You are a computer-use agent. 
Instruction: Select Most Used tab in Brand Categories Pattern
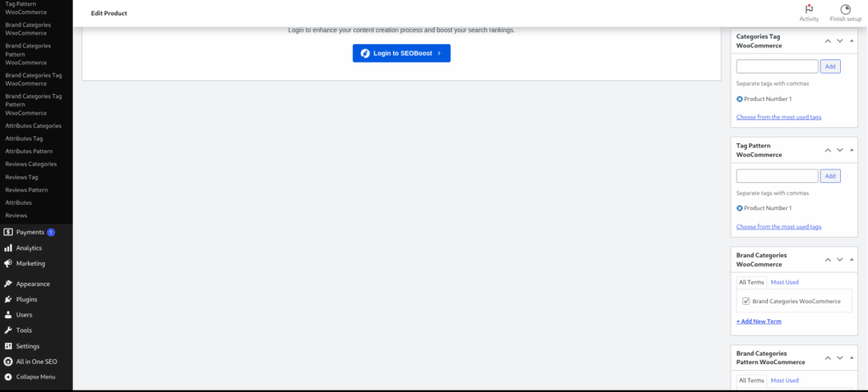tap(784, 380)
